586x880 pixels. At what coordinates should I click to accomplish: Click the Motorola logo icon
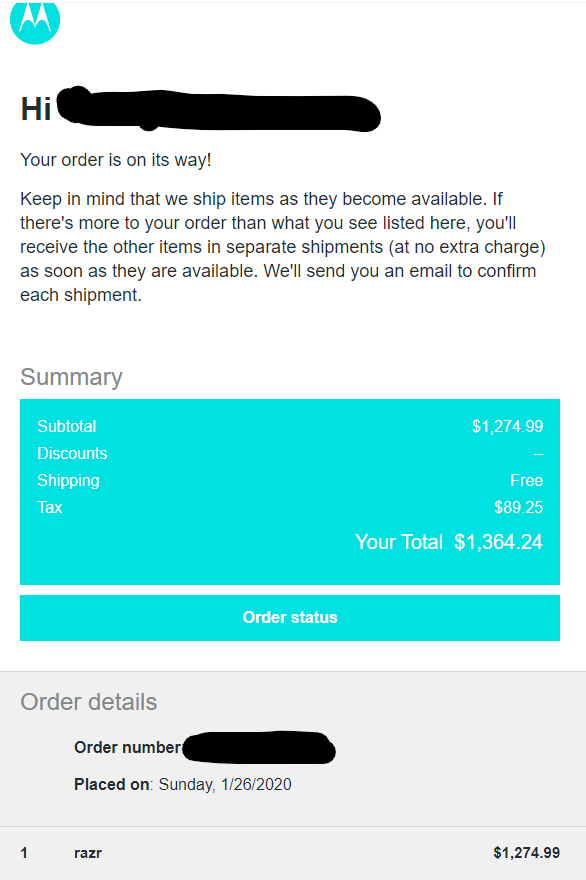pos(35,21)
